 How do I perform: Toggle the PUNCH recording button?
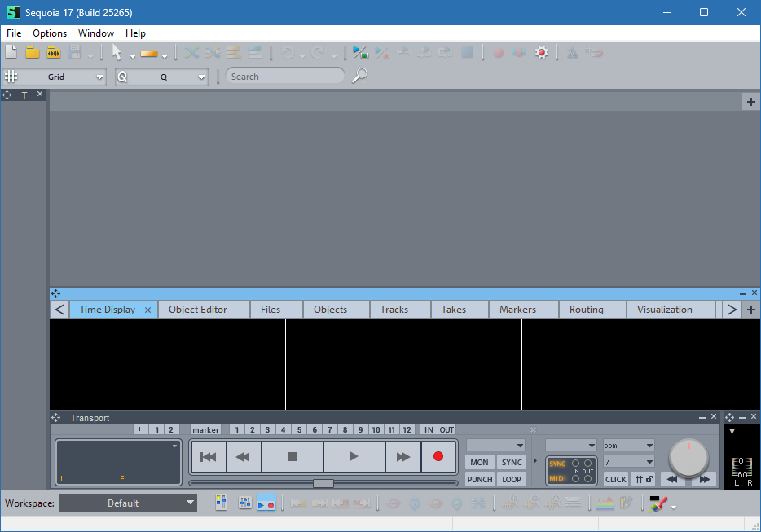(x=480, y=479)
